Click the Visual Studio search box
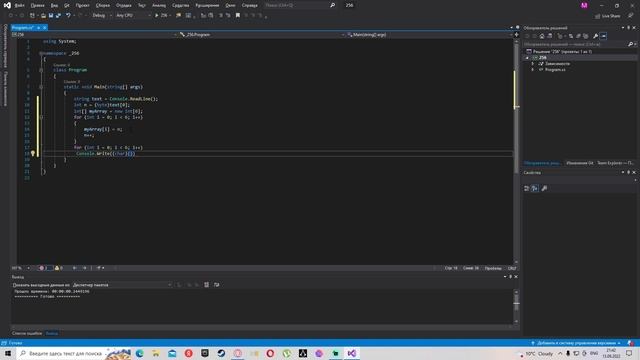 (x=300, y=5)
